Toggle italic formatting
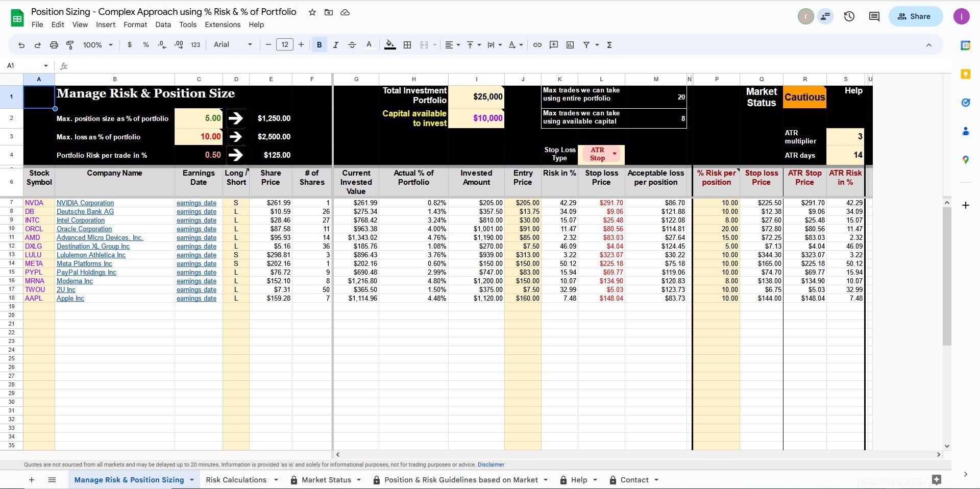 coord(335,45)
